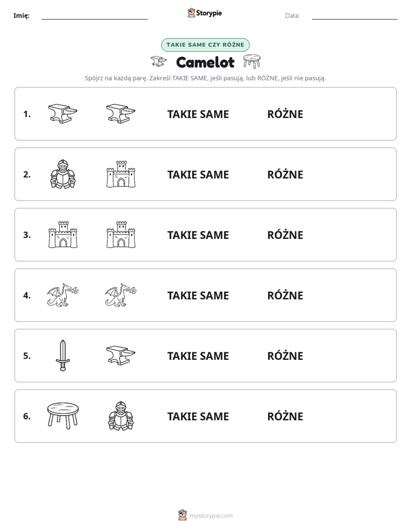Screen dimensions: 411x532
Task: Choose TAKIE SAME for row 1
Action: click(x=198, y=115)
